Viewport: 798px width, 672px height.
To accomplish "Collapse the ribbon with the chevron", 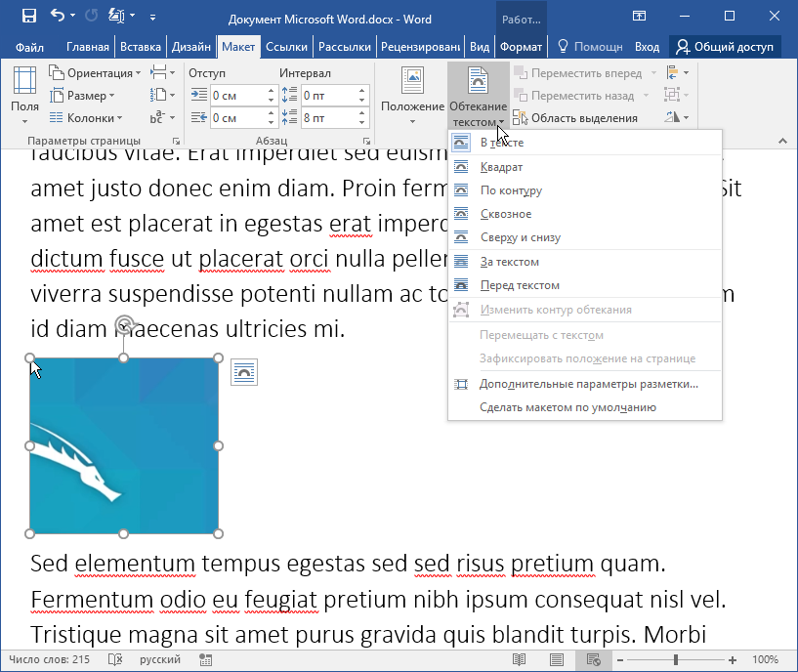I will (782, 141).
